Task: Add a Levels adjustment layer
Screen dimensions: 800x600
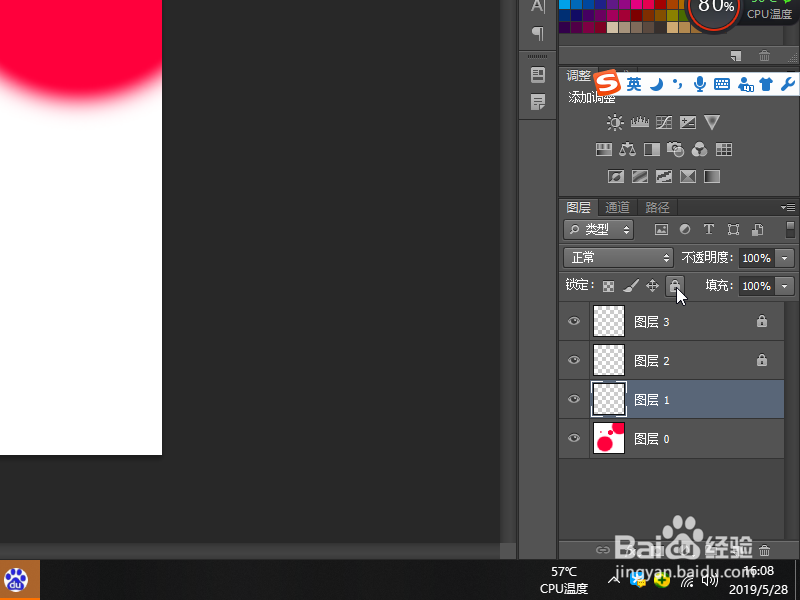Action: [639, 122]
